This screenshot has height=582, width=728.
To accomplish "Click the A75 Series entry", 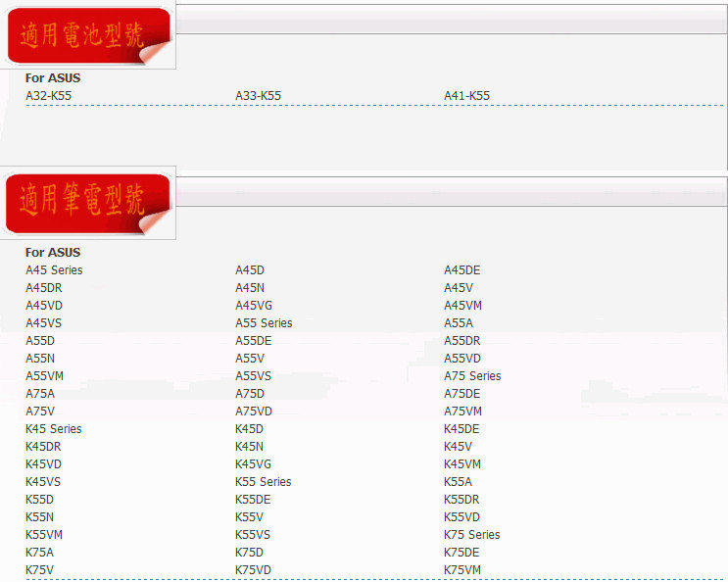I will (472, 376).
